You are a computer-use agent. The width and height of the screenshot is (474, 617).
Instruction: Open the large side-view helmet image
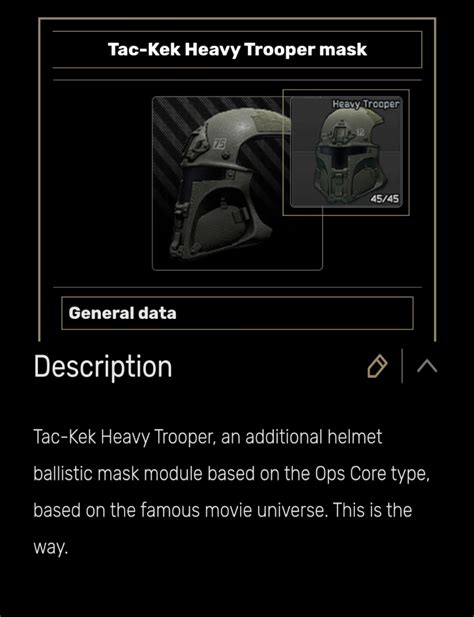237,183
